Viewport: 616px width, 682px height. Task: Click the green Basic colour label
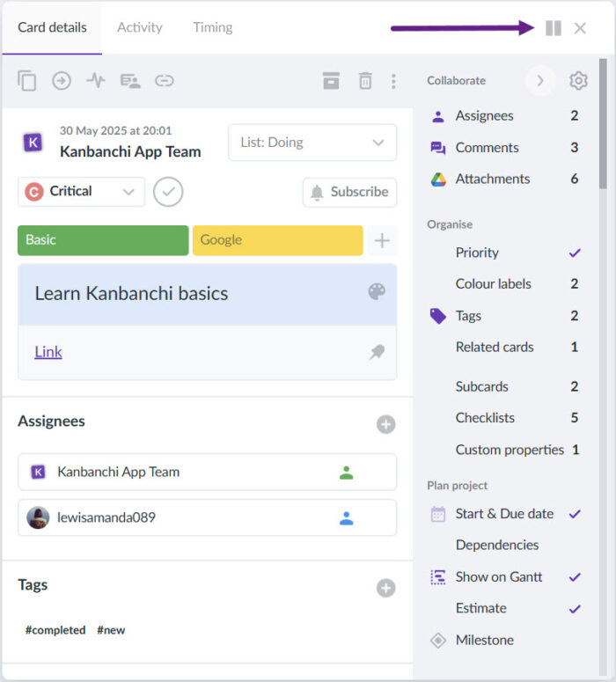click(103, 240)
